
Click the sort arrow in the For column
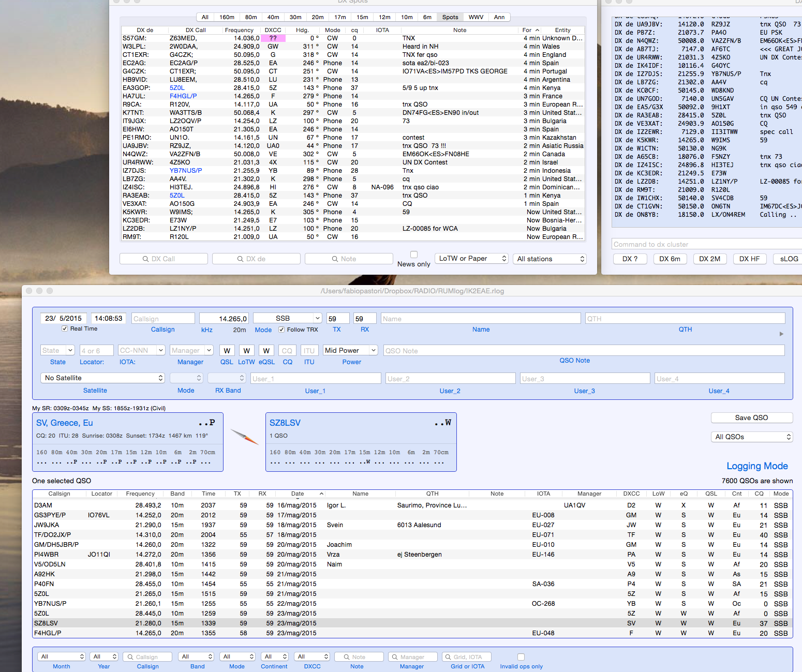point(537,31)
